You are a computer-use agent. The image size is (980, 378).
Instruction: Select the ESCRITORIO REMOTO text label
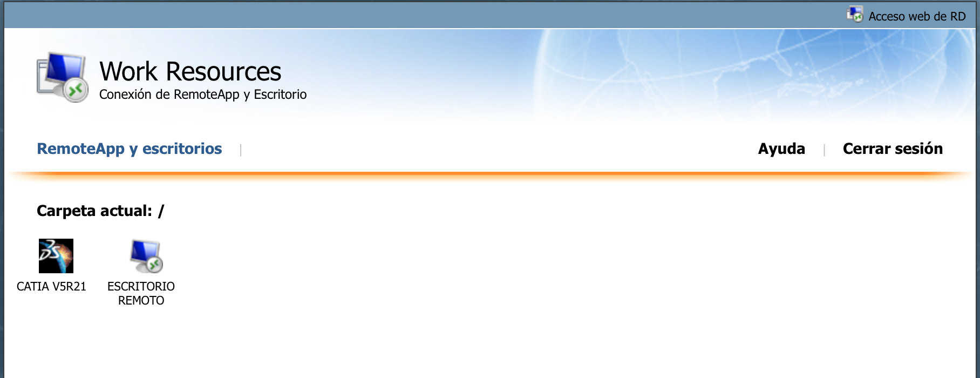(141, 293)
